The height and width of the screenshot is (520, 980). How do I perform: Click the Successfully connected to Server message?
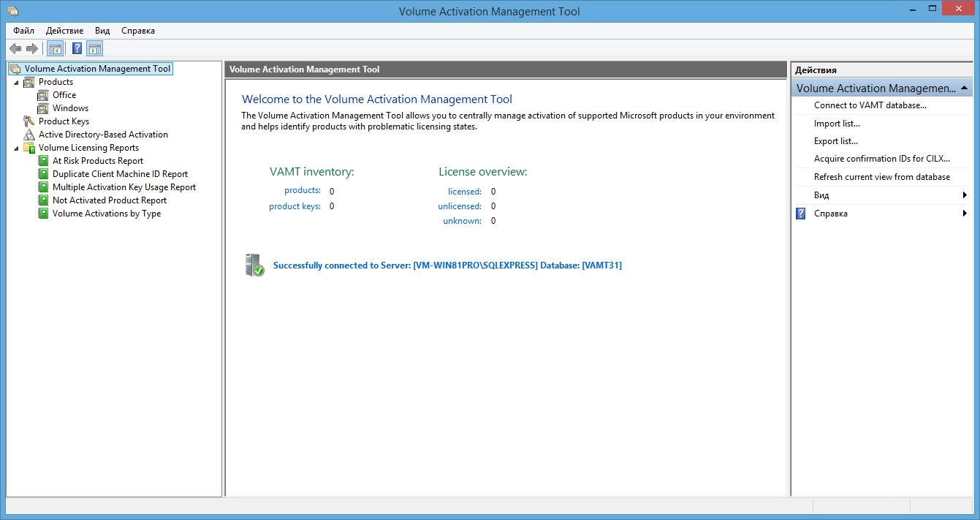(447, 265)
